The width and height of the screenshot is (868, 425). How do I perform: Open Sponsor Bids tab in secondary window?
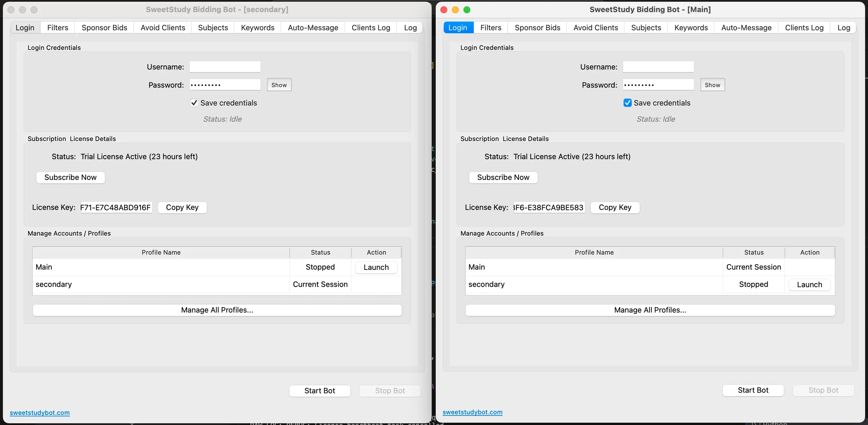[x=104, y=28]
